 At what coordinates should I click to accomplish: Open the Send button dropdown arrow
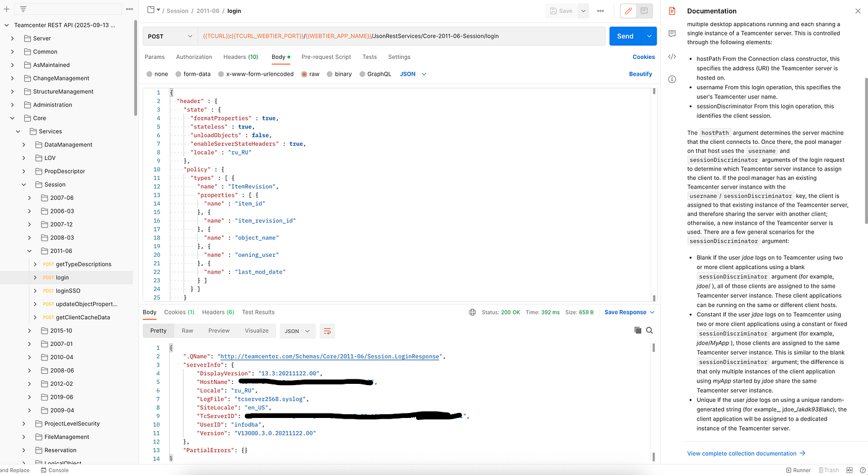(649, 36)
